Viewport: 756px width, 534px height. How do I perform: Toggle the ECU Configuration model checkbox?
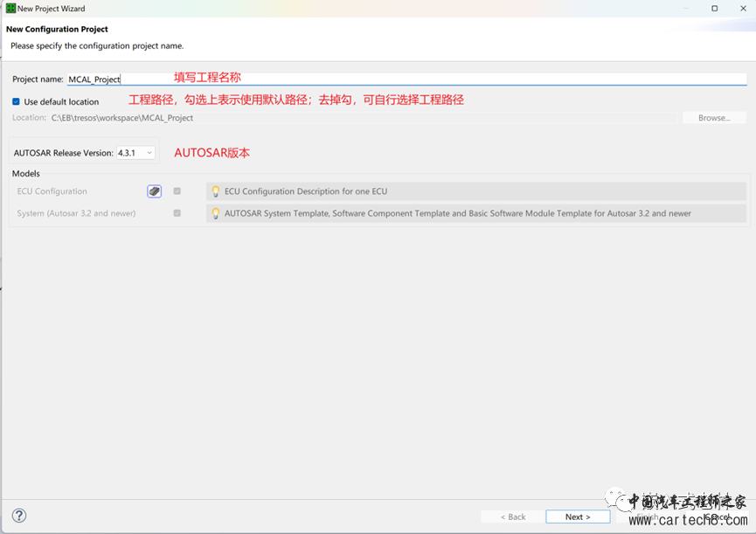[x=177, y=191]
